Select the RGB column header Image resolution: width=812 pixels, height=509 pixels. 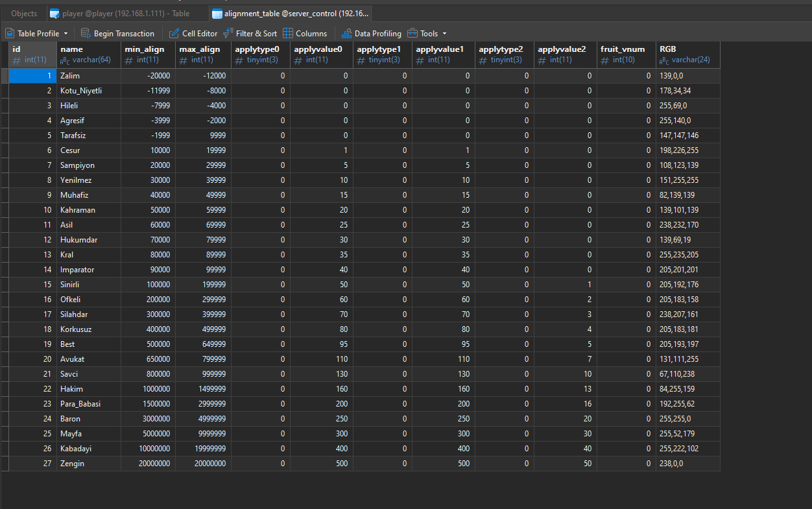[x=688, y=54]
